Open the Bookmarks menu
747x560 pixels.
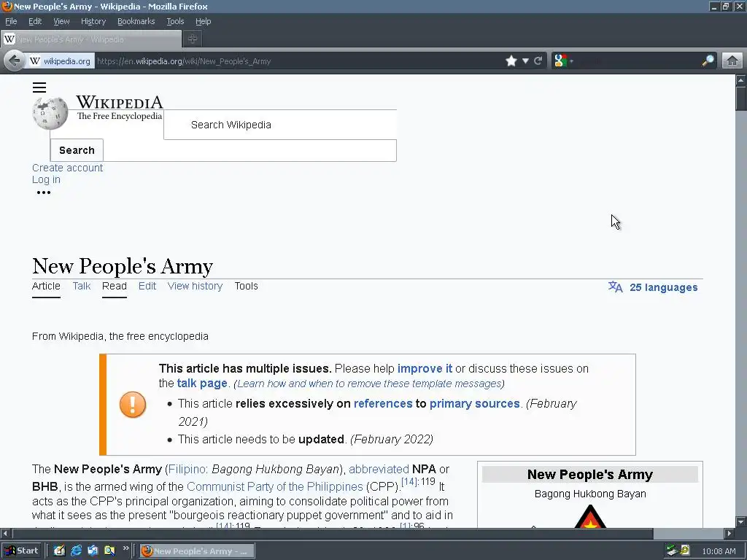coord(136,21)
